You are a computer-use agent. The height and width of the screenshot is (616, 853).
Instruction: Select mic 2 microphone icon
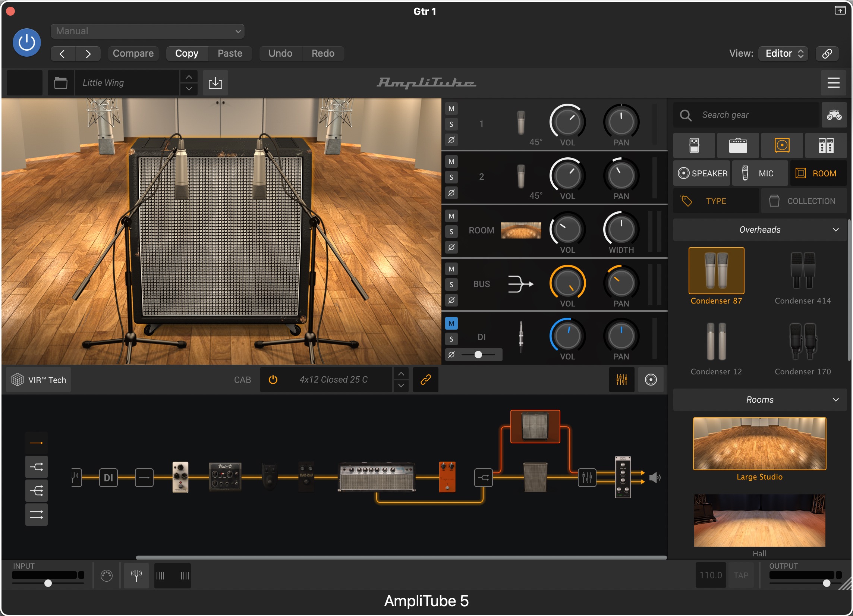521,176
